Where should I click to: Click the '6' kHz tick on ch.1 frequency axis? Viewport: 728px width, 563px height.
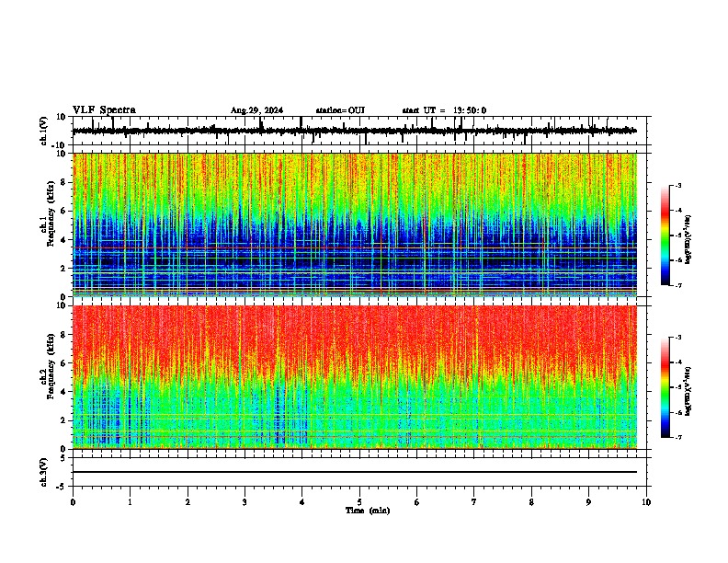(x=64, y=211)
